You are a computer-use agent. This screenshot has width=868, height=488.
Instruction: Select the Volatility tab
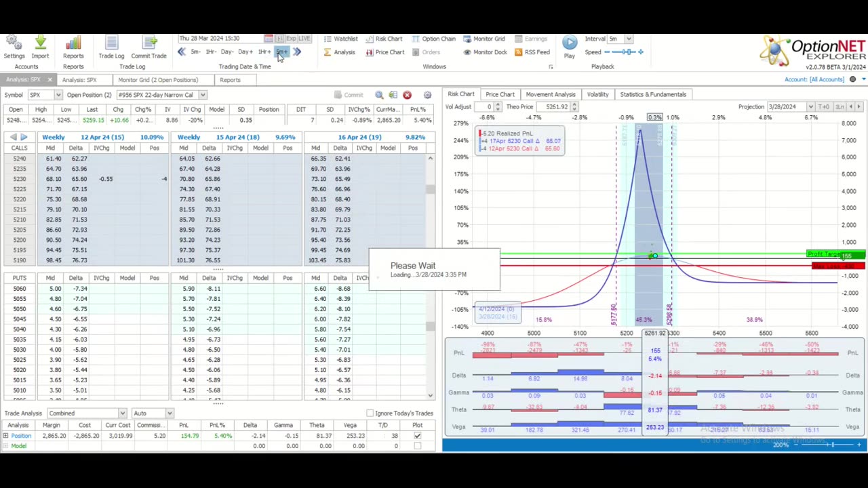(597, 94)
